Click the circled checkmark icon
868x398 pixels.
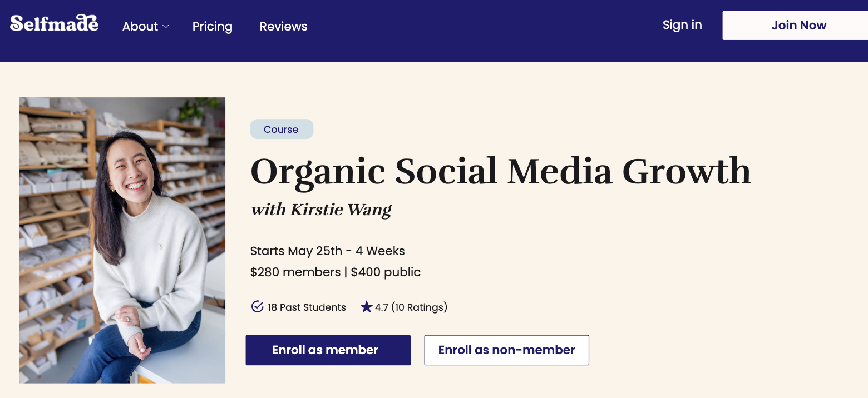[x=257, y=307]
